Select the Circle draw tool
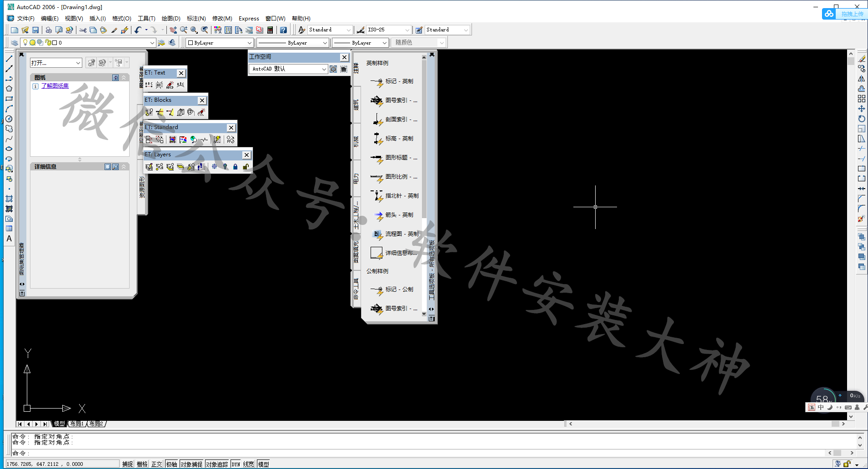This screenshot has height=469, width=868. [9, 119]
